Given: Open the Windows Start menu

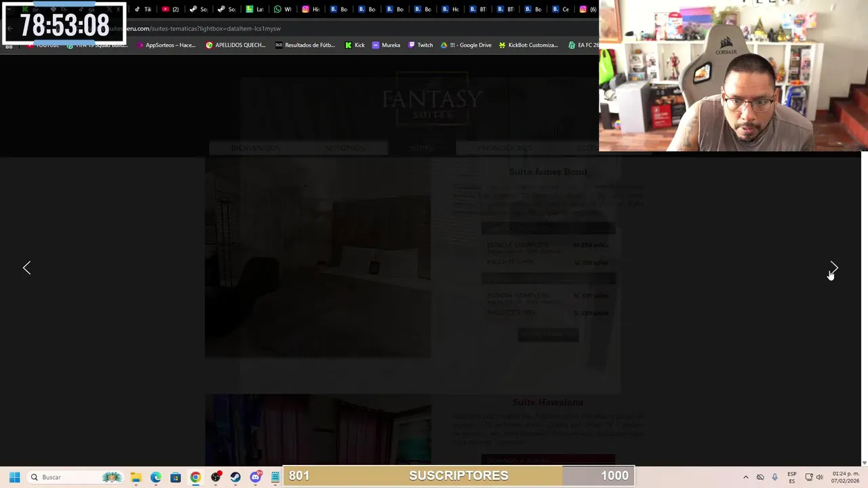Looking at the screenshot, I should tap(14, 477).
